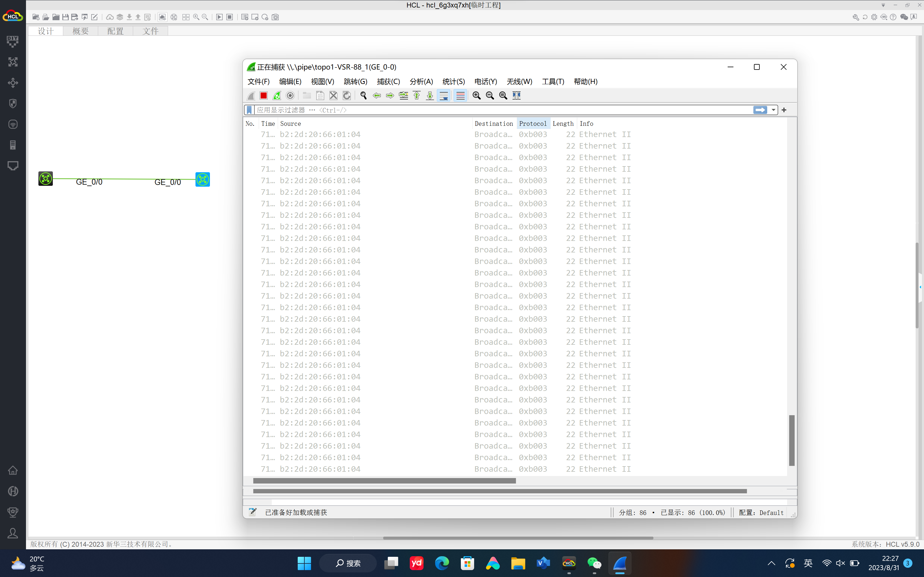This screenshot has width=924, height=577.
Task: Open the filter bookmark dropdown
Action: coord(249,110)
